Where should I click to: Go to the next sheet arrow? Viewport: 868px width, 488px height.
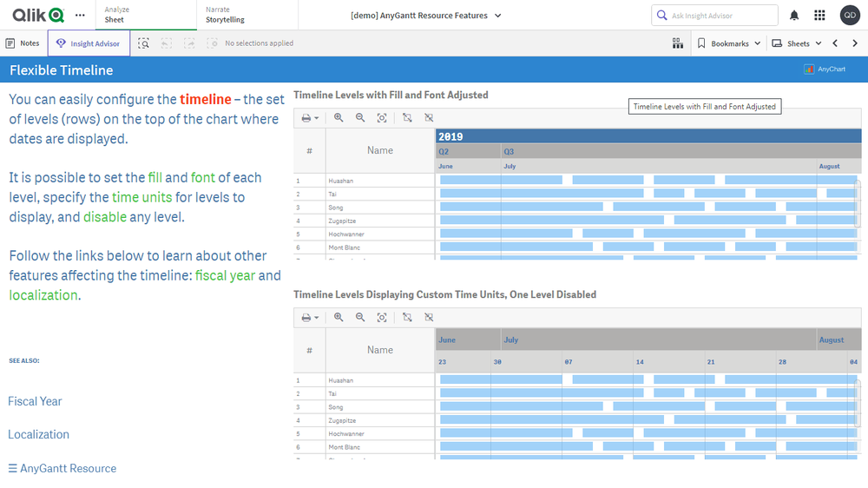855,43
